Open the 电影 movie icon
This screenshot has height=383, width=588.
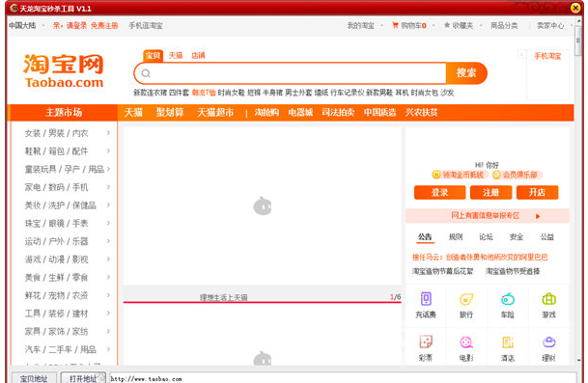pyautogui.click(x=466, y=342)
